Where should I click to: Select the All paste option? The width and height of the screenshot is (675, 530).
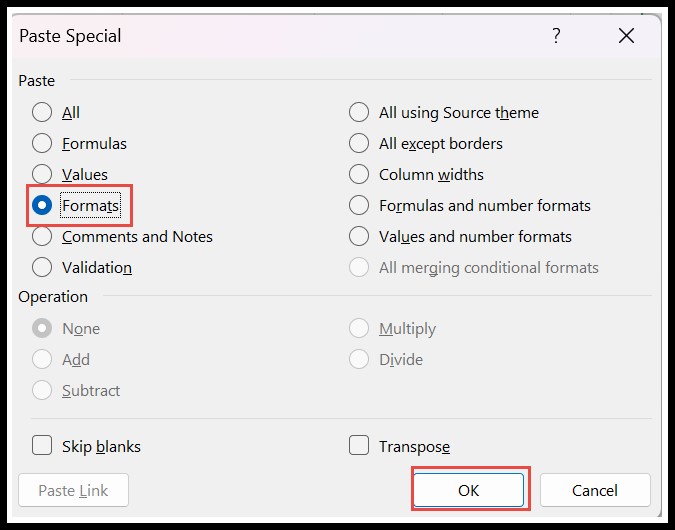pos(42,113)
